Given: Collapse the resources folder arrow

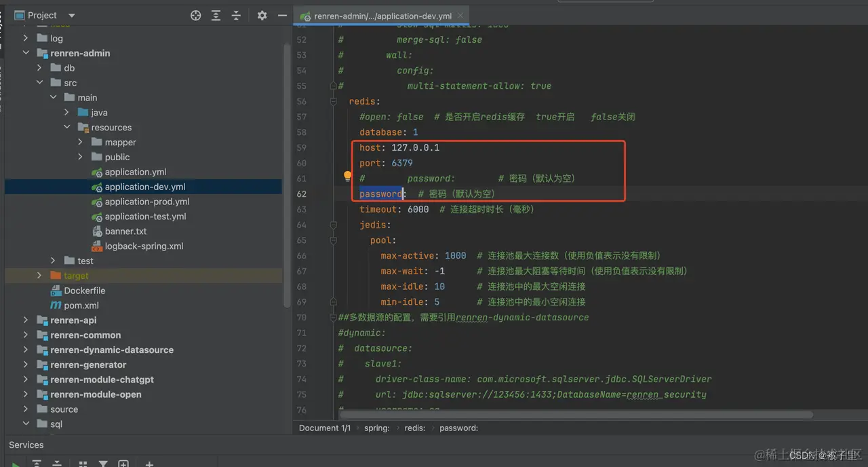Looking at the screenshot, I should 66,127.
